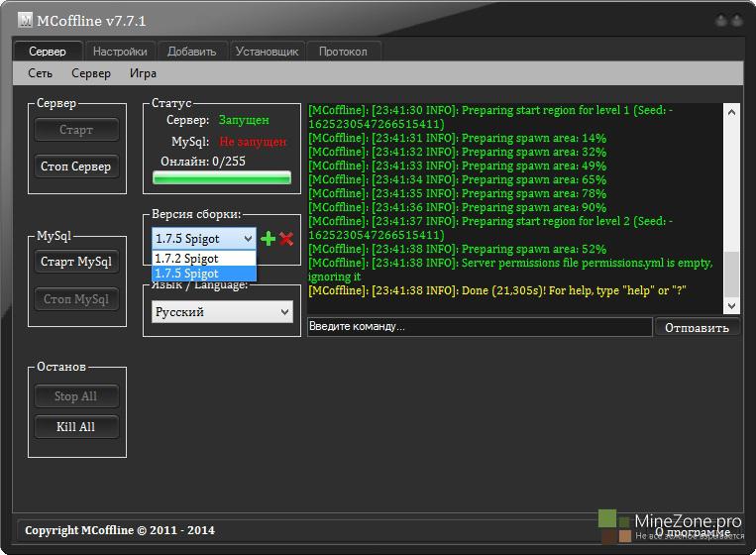Go to the Установщик tab
This screenshot has width=756, height=555.
click(x=267, y=52)
